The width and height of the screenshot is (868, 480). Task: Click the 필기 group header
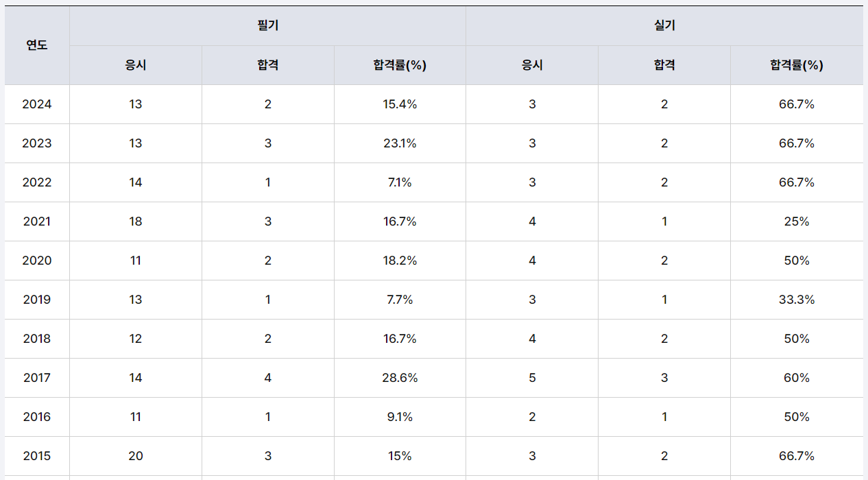pos(267,26)
